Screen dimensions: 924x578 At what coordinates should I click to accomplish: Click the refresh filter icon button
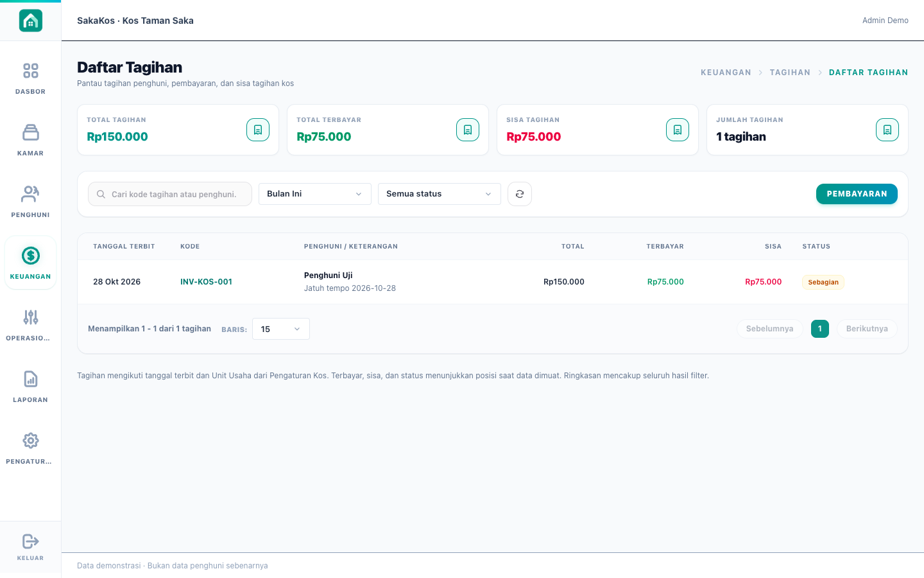click(520, 194)
